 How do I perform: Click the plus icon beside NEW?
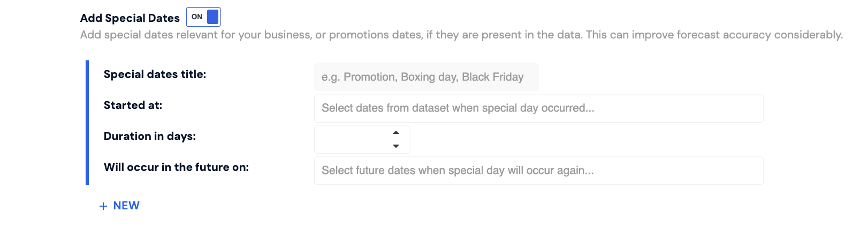[x=103, y=206]
